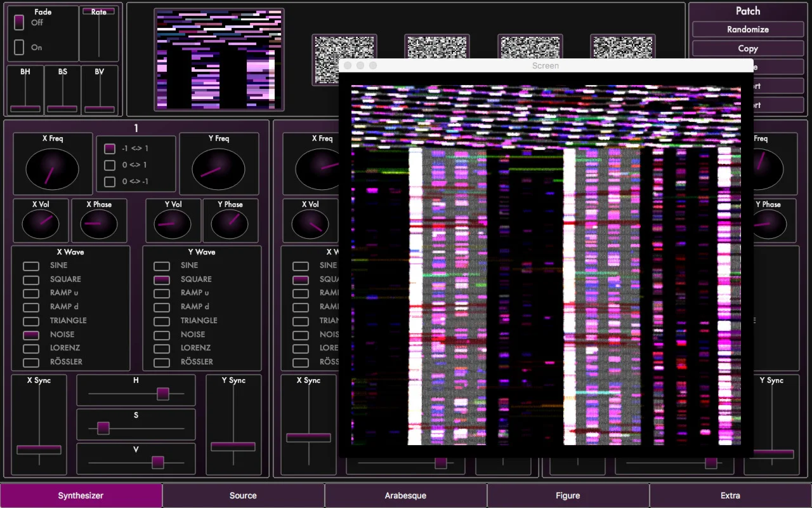
Task: Click the Copy patch button
Action: (x=747, y=48)
